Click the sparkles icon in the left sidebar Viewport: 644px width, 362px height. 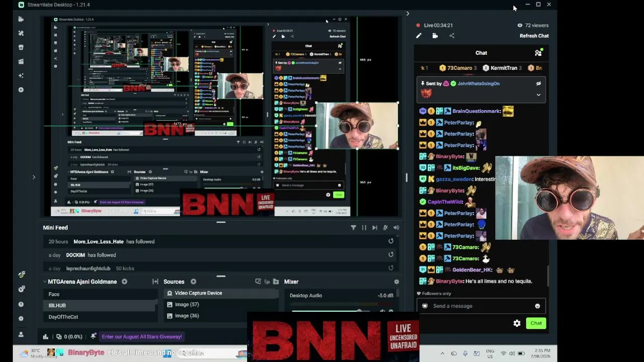(x=21, y=75)
